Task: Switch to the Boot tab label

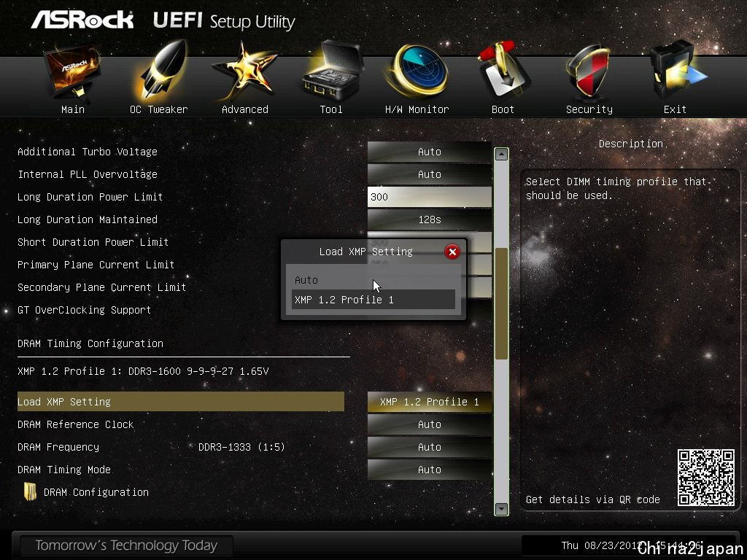Action: [x=503, y=109]
